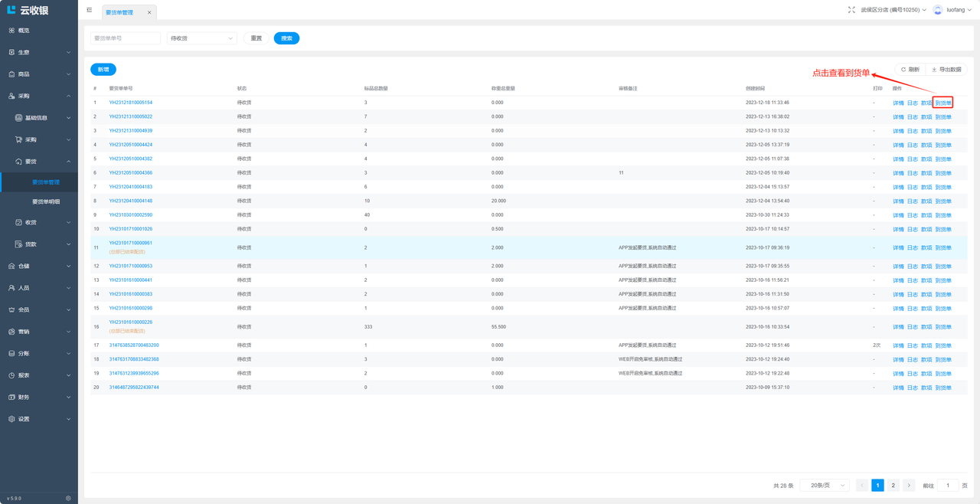The width and height of the screenshot is (980, 504).
Task: Click the 要货单单号 search input field
Action: [x=126, y=38]
